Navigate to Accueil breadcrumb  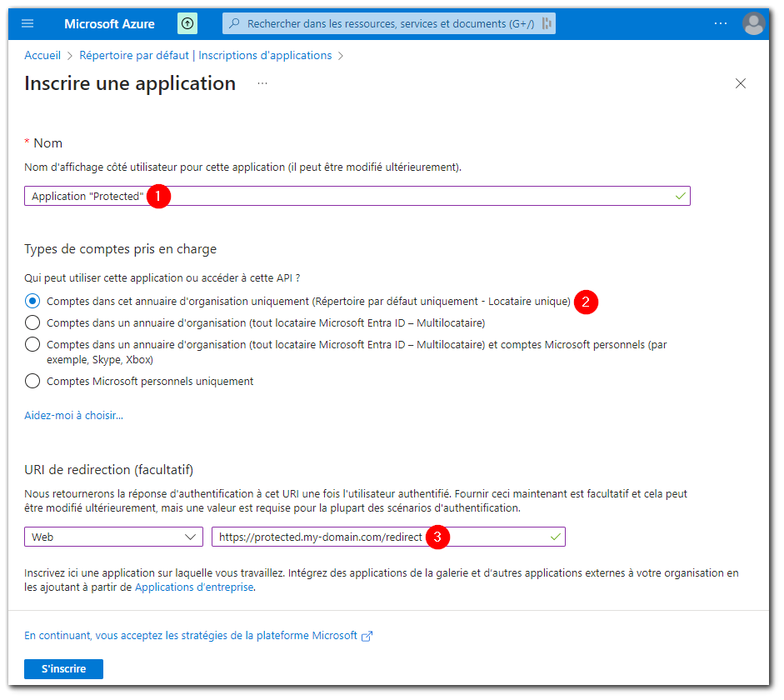(x=42, y=56)
